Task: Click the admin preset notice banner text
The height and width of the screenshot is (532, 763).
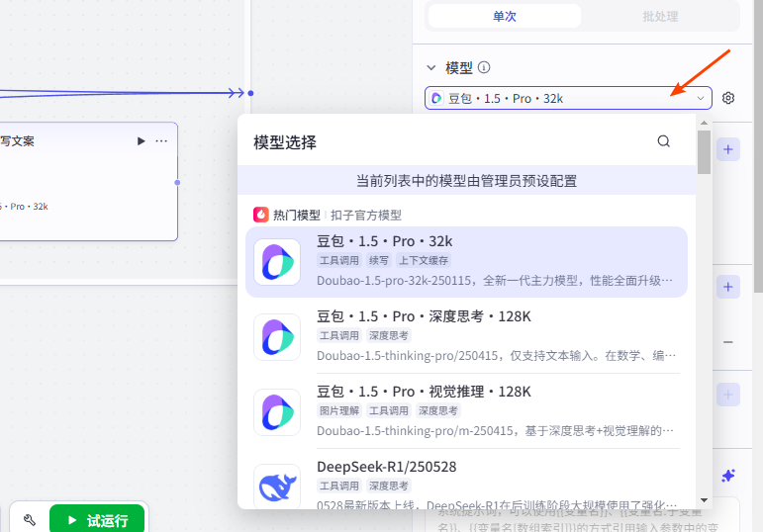Action: click(x=466, y=181)
